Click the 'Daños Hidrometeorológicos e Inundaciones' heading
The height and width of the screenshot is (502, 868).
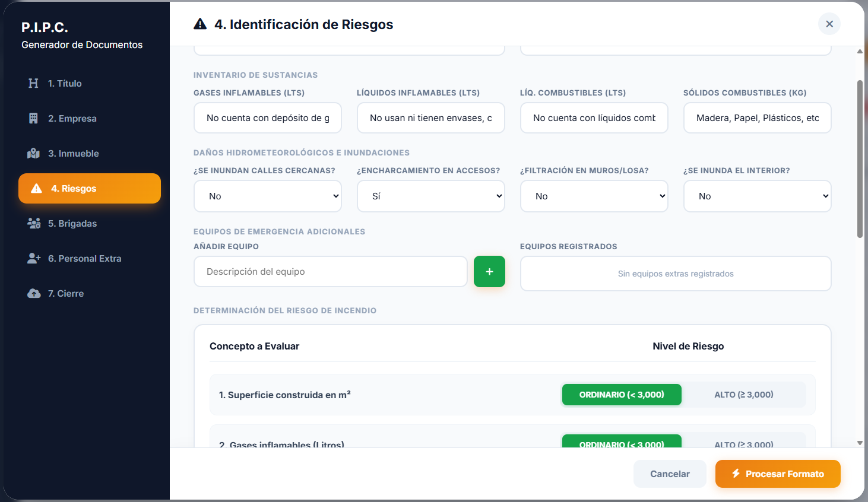[302, 152]
